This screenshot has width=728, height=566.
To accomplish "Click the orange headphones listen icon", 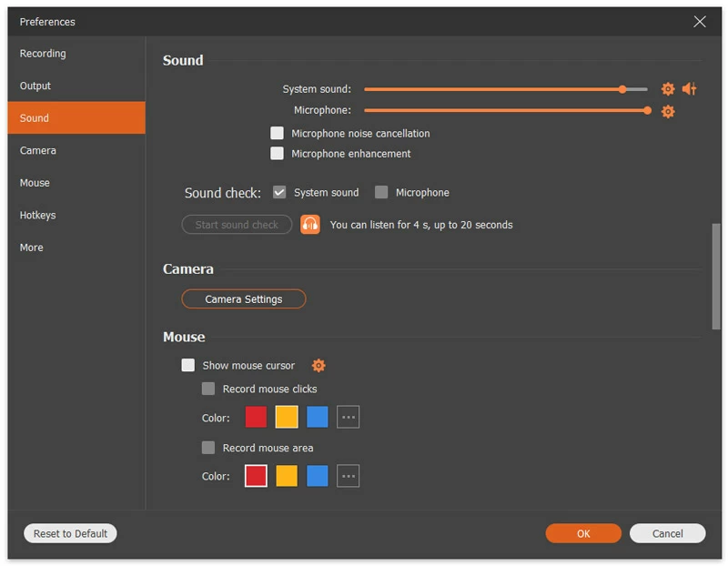I will tap(308, 224).
